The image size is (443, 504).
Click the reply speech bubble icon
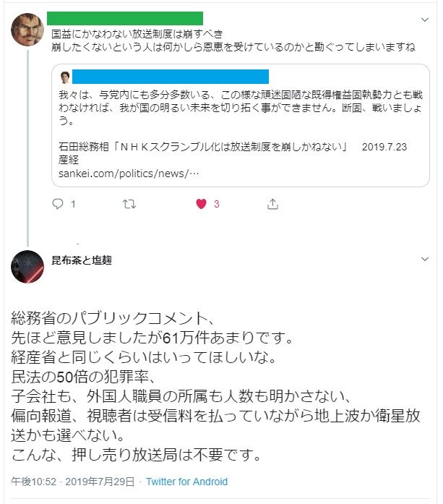(59, 204)
